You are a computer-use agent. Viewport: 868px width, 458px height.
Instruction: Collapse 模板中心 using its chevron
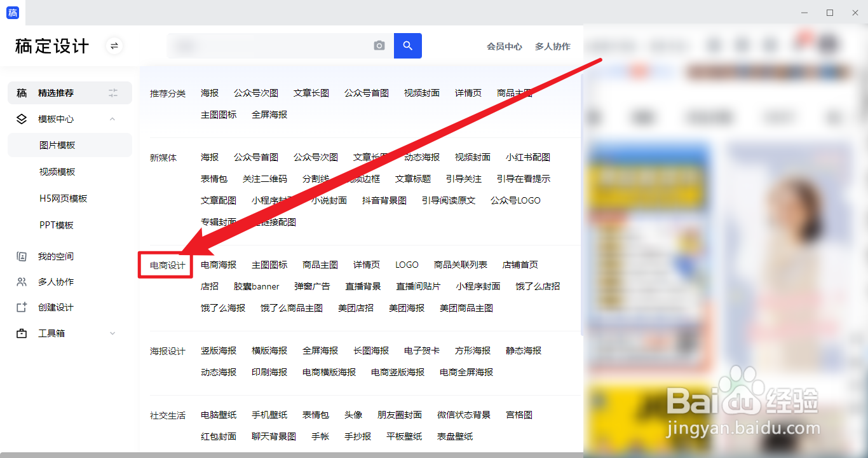112,118
